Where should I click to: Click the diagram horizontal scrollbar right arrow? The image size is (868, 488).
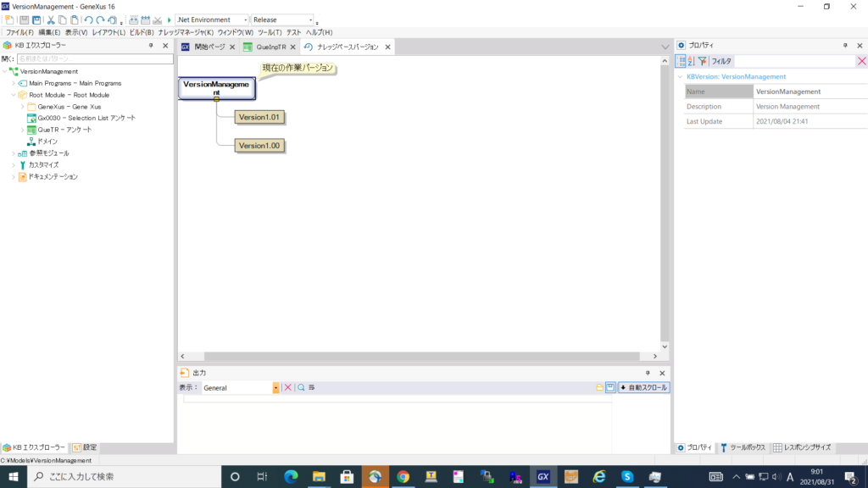pyautogui.click(x=655, y=357)
